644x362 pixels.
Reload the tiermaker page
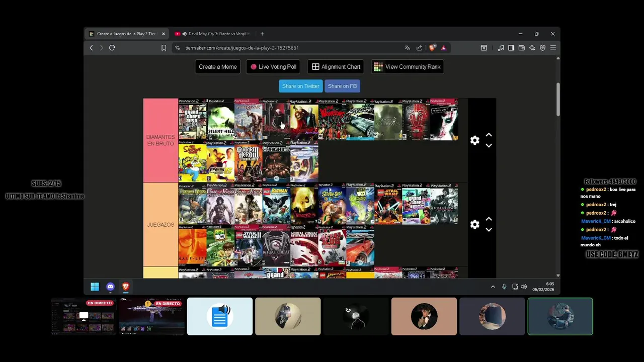112,48
